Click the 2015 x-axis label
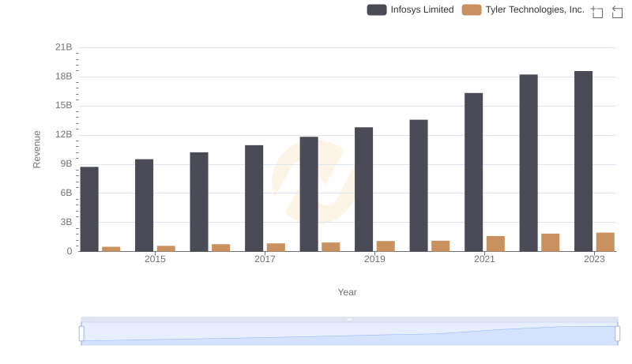 point(155,259)
